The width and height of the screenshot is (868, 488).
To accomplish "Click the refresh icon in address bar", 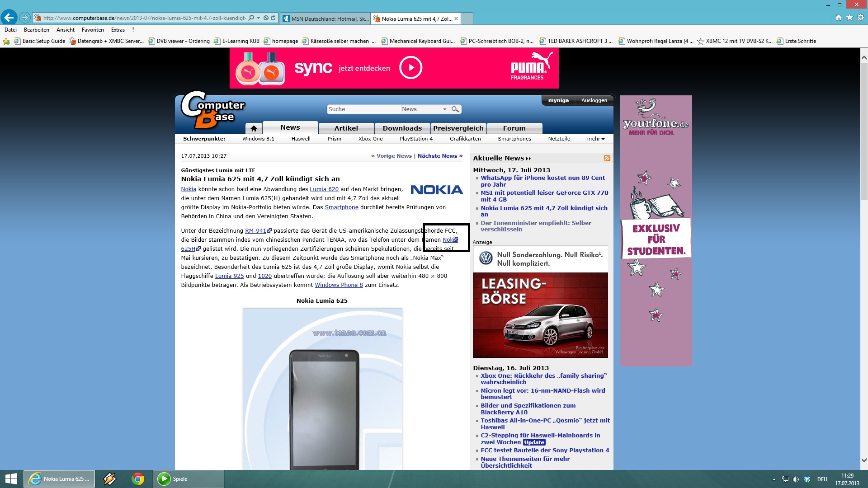I will pyautogui.click(x=273, y=18).
